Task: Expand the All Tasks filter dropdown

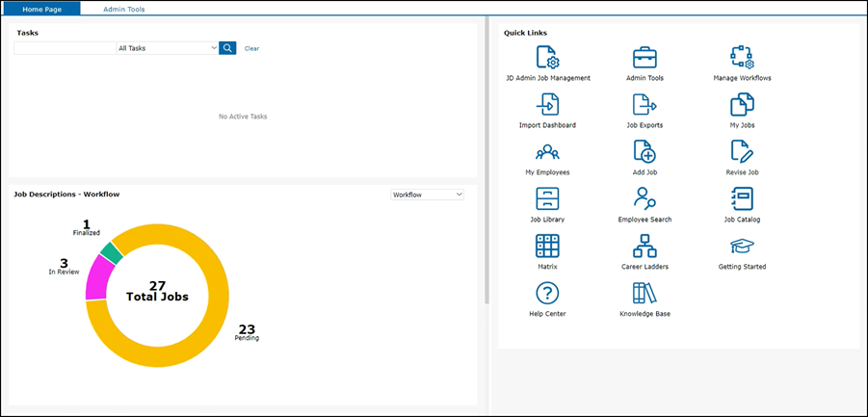Action: (x=167, y=47)
